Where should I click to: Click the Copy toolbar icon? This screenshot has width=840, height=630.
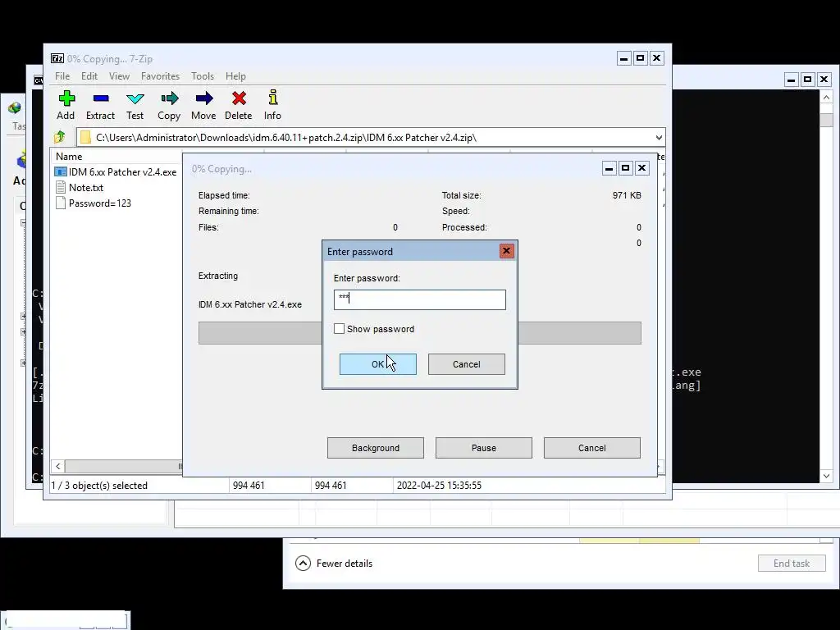click(x=169, y=98)
